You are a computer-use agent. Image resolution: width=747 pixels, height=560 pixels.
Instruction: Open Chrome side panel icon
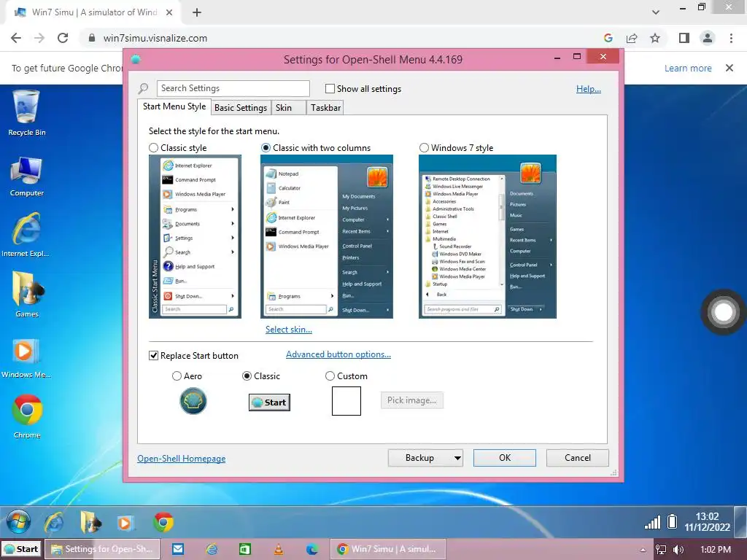pos(684,38)
